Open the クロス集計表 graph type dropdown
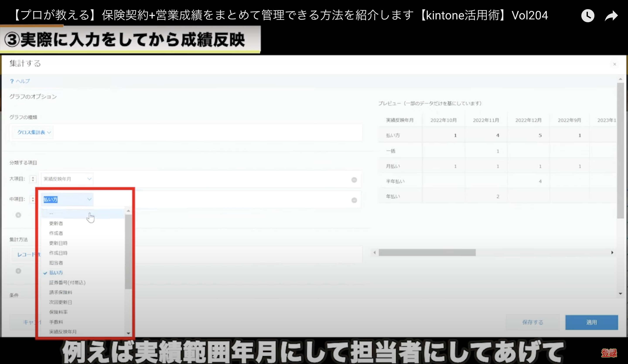628x364 pixels. pyautogui.click(x=34, y=132)
